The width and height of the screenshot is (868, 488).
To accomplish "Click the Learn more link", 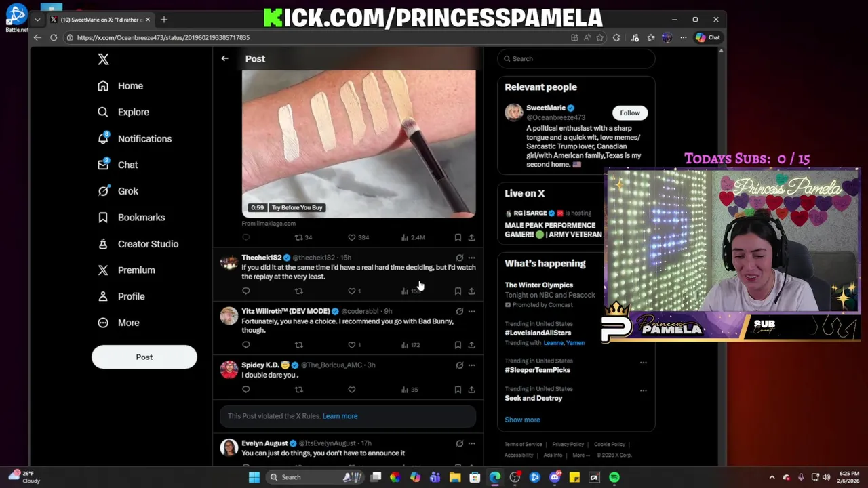I will [x=340, y=416].
